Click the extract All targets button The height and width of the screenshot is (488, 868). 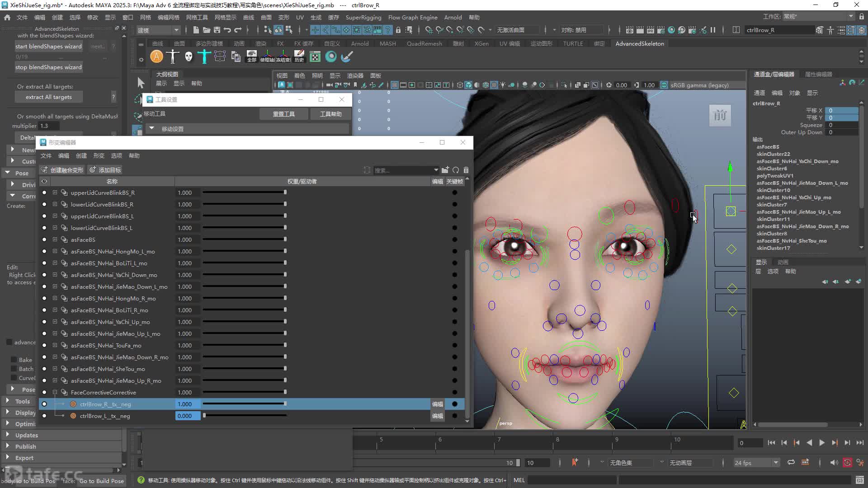[x=48, y=97]
